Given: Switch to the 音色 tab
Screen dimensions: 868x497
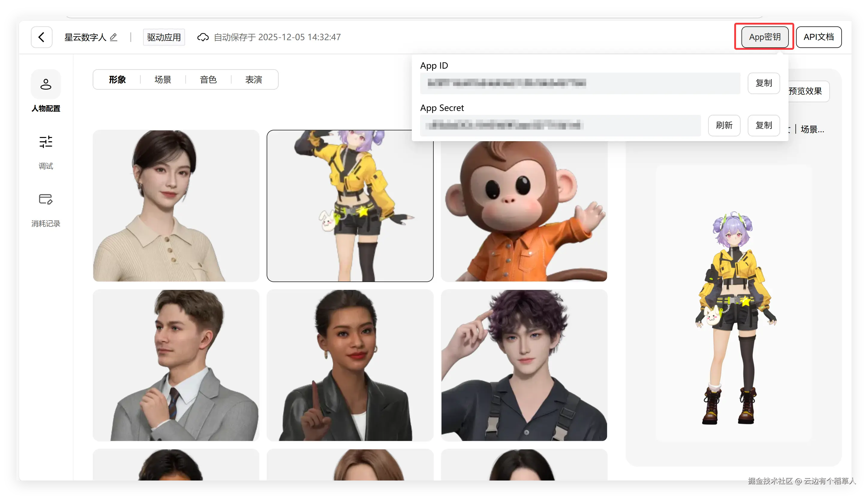Looking at the screenshot, I should coord(208,79).
